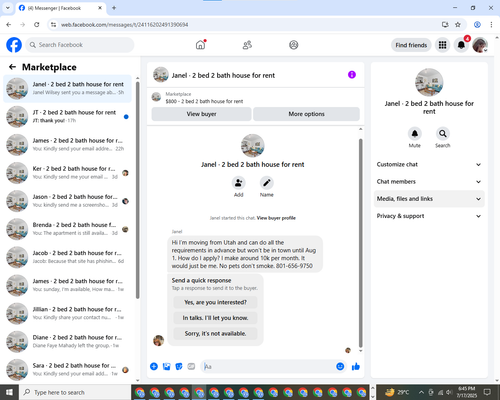
Task: Click the Find friends button
Action: point(411,45)
